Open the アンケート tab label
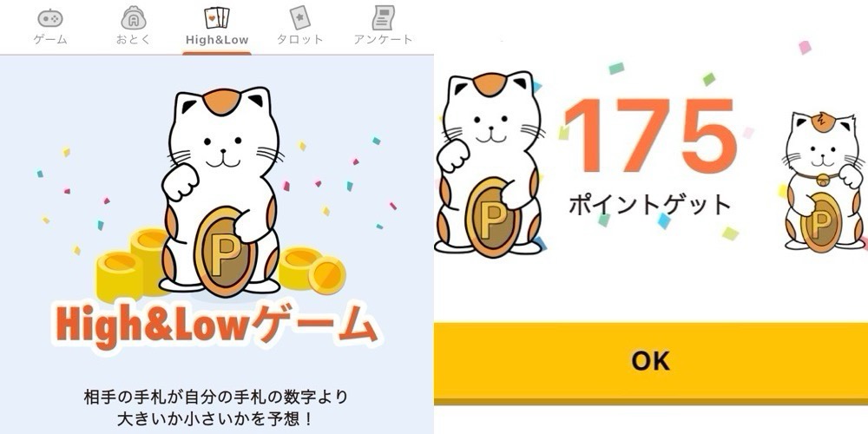 383,40
